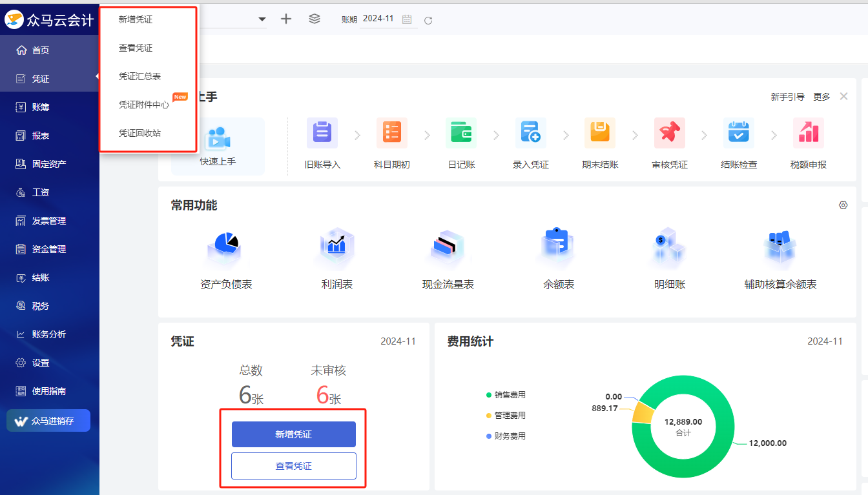Open 凭证回收站 menu entry

pyautogui.click(x=139, y=133)
